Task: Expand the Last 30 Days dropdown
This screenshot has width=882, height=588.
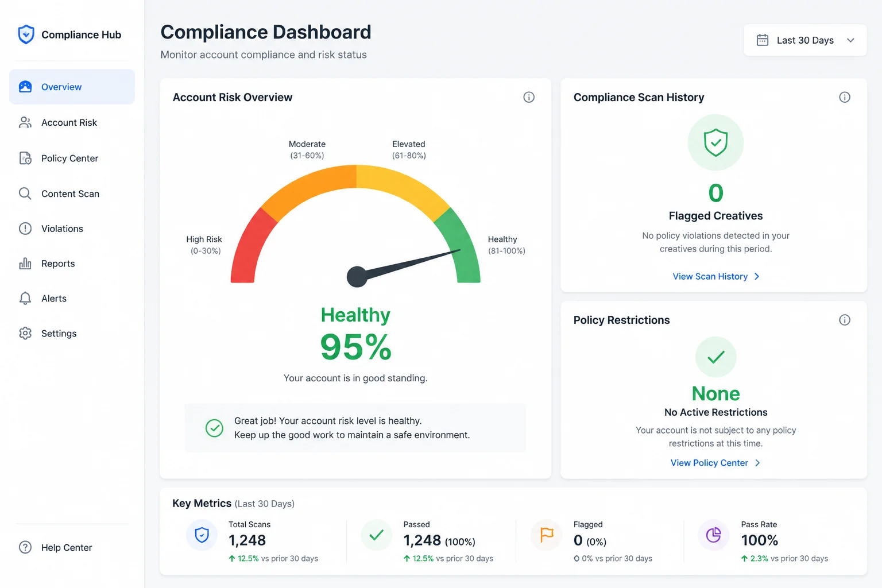Action: click(805, 40)
